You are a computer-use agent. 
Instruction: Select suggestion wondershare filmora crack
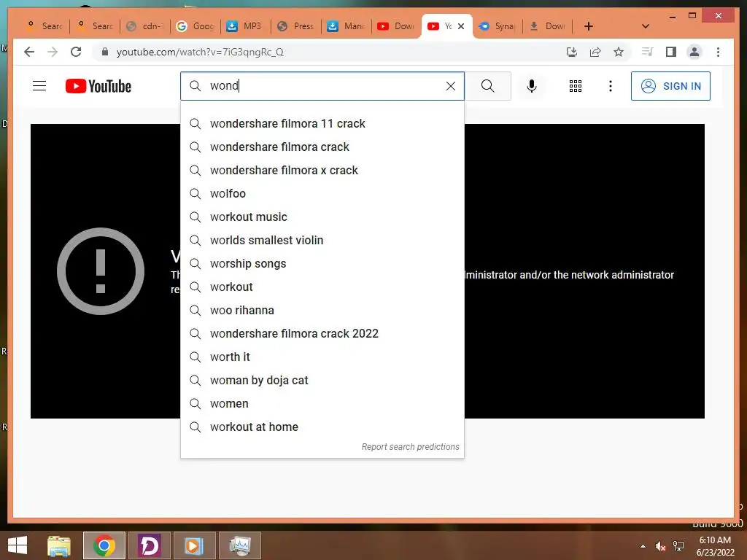tap(322, 147)
